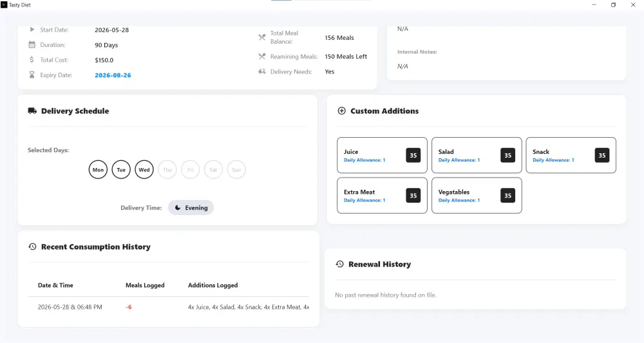Image resolution: width=644 pixels, height=343 pixels.
Task: Click the clock icon beside Recent Consumption History
Action: [32, 246]
